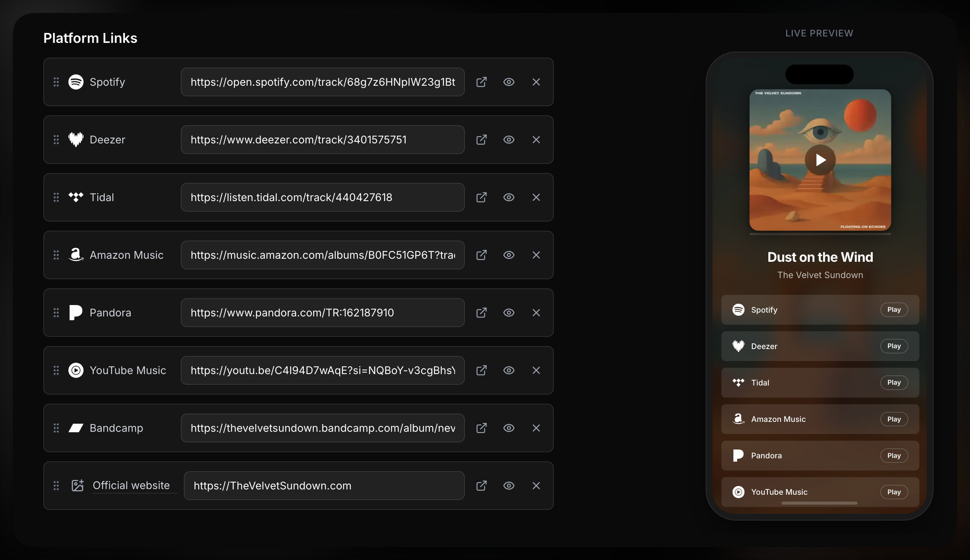Image resolution: width=970 pixels, height=560 pixels.
Task: Open the Tidal URL in a new tab
Action: click(482, 197)
